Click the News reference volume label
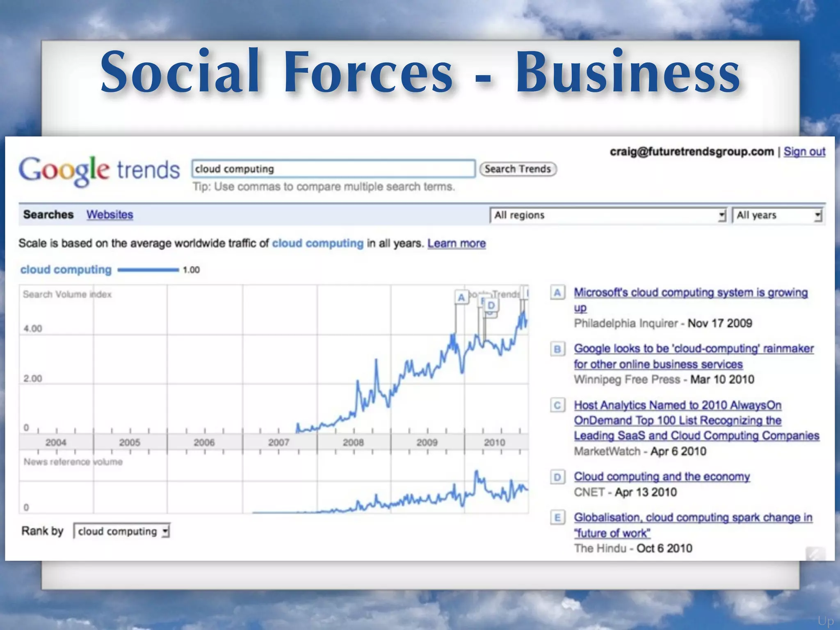 tap(73, 462)
